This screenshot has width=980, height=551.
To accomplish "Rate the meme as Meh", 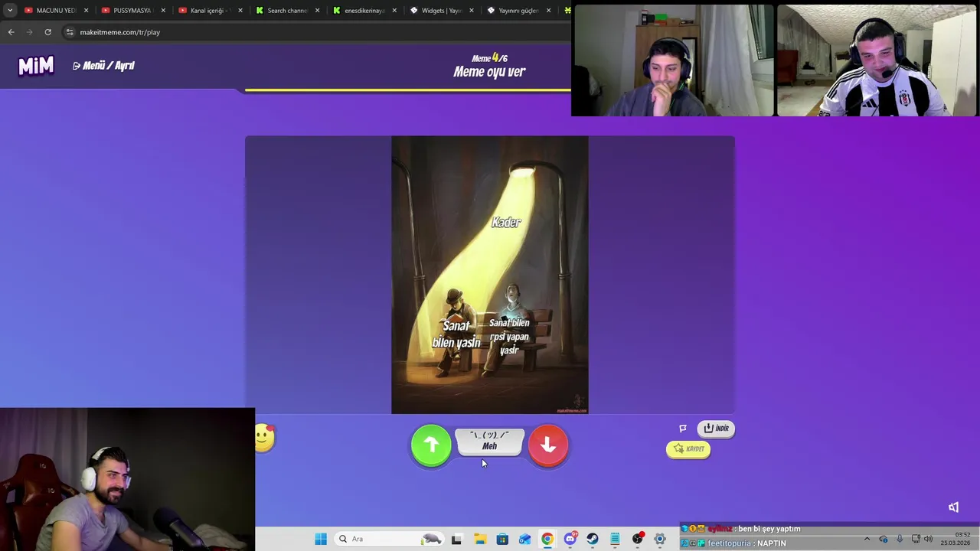I will pos(489,442).
